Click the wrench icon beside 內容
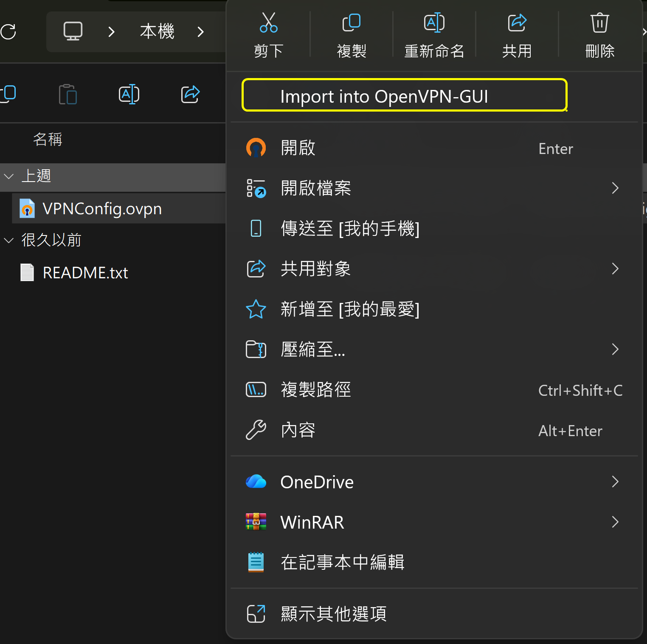 256,430
